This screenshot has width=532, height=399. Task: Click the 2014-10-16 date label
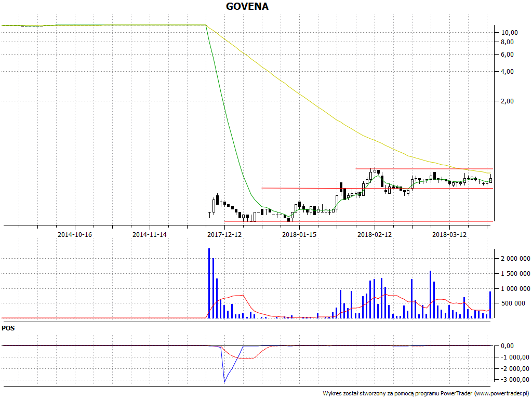[75, 235]
